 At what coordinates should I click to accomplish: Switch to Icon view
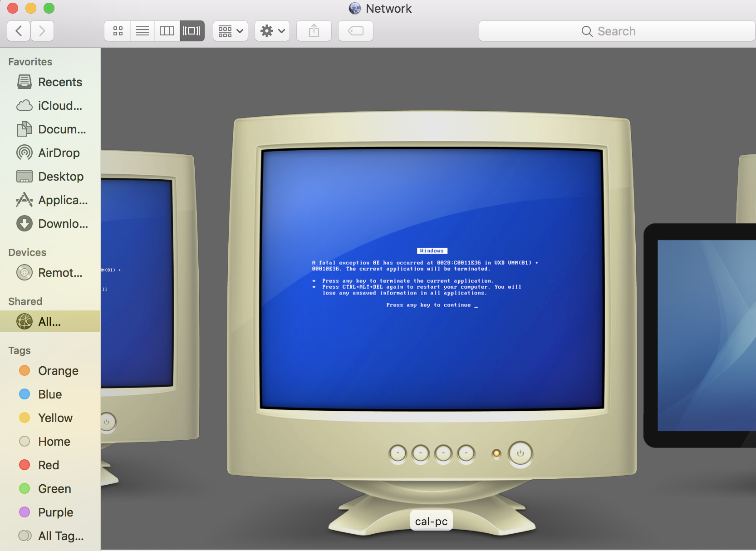(x=117, y=31)
